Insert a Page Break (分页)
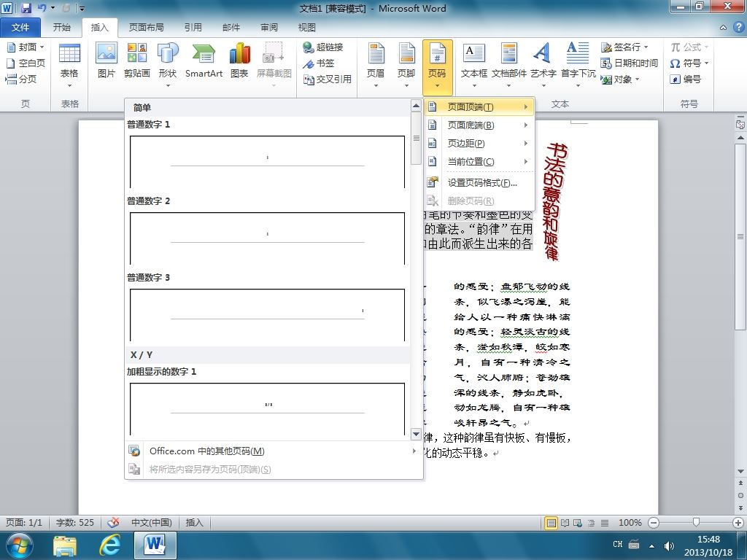Screen dimensions: 747x560 tap(21, 79)
